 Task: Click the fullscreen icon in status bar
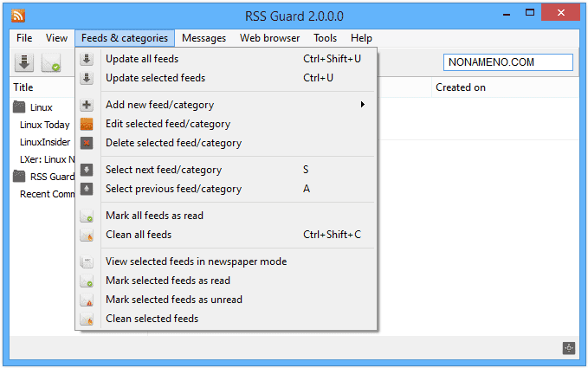point(568,348)
